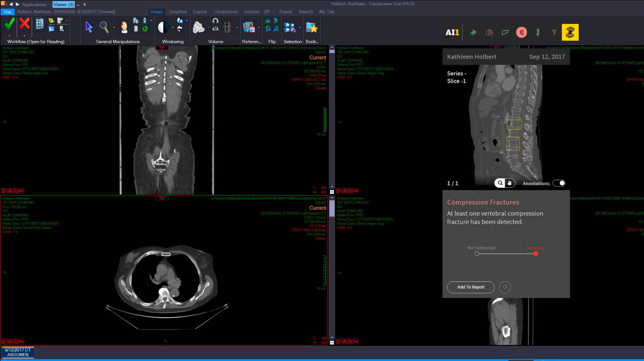Expand red triangle at top of axial viewport

click(x=162, y=198)
